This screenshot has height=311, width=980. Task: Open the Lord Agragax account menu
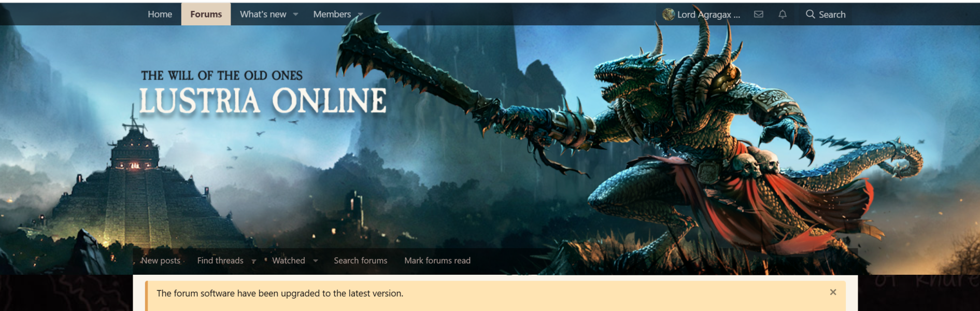coord(708,15)
